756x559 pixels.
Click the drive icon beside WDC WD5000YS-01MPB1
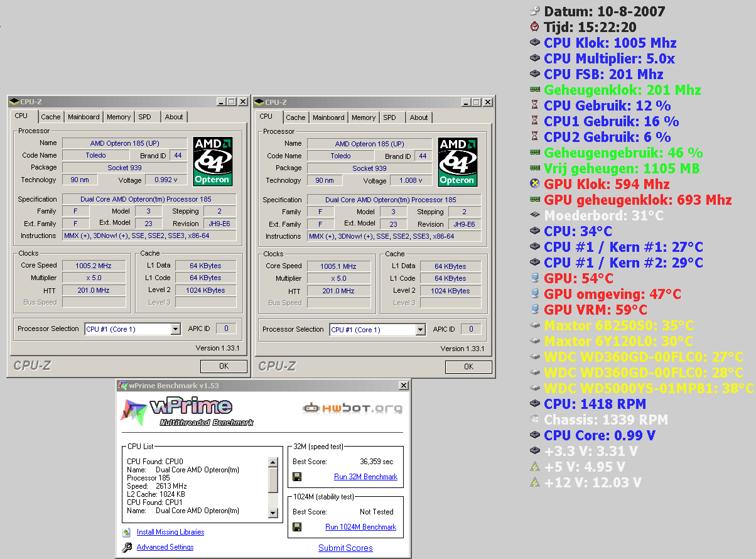tap(535, 388)
